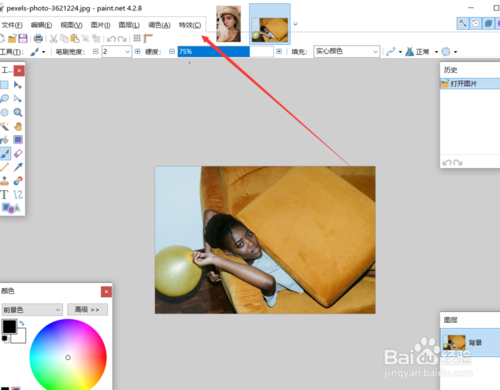Open the selection clipping mode dropdown
The height and width of the screenshot is (390, 500).
[x=449, y=52]
